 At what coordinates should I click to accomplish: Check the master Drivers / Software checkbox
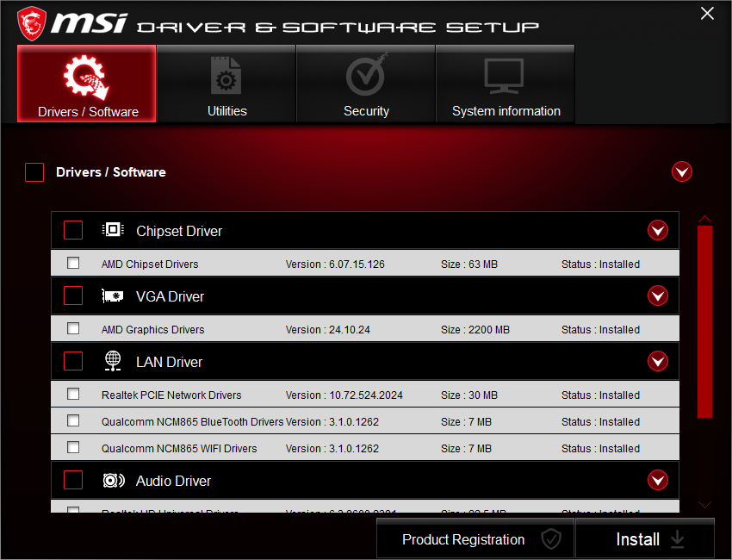coord(34,171)
